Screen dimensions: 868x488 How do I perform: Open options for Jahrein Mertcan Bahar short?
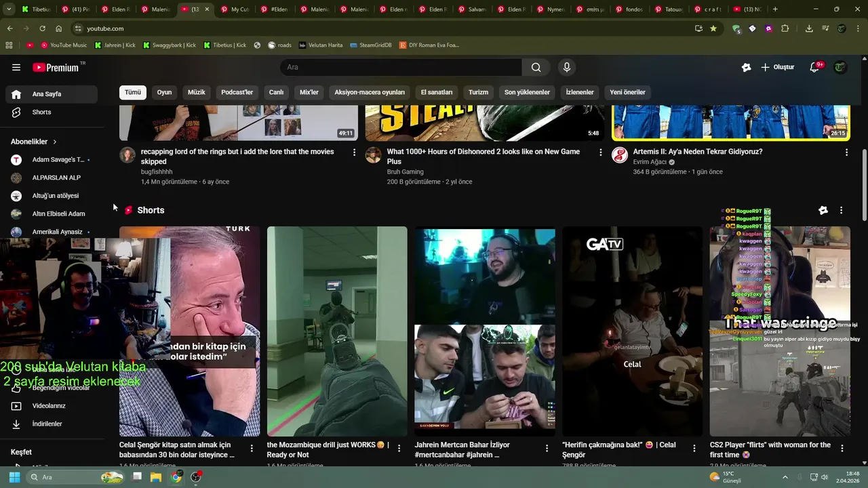(547, 448)
